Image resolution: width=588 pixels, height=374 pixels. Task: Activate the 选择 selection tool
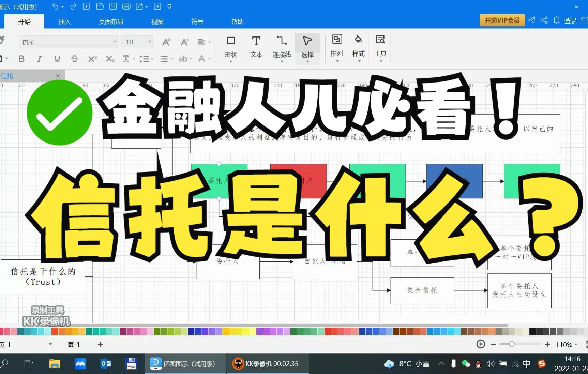point(307,48)
